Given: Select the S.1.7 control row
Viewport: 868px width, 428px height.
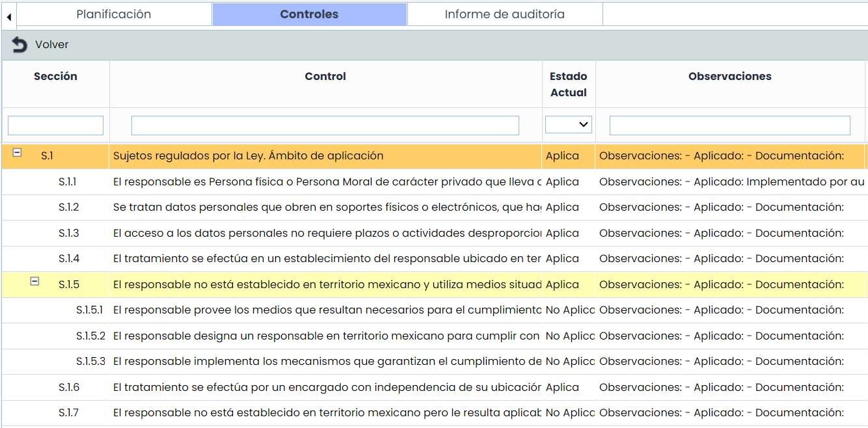Looking at the screenshot, I should point(325,413).
